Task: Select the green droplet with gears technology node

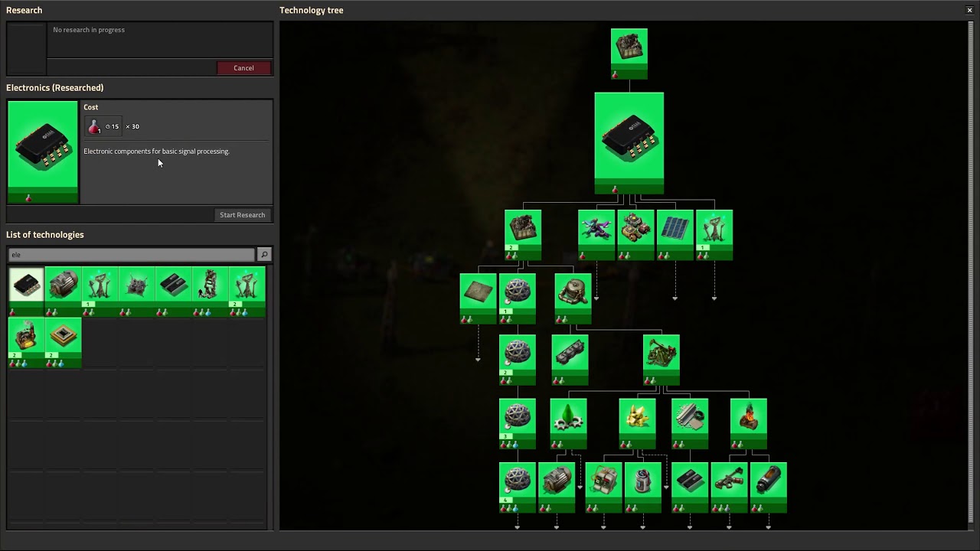Action: pos(568,423)
